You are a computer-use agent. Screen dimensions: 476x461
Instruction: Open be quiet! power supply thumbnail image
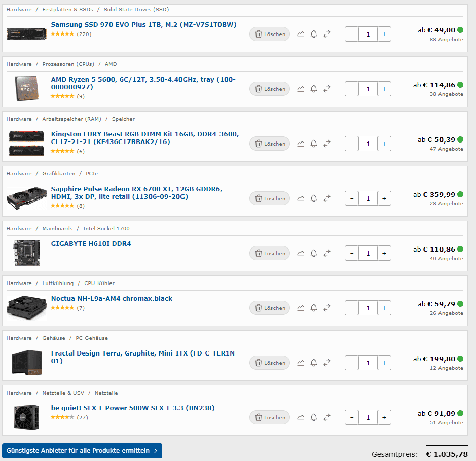point(27,417)
